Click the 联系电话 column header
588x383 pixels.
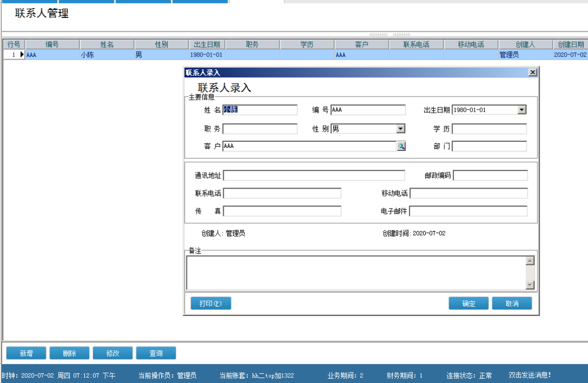point(416,44)
